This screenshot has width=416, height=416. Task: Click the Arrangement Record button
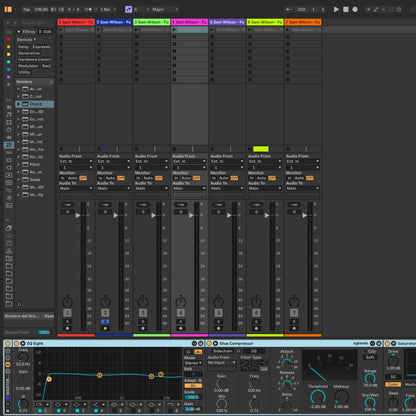tap(355, 9)
